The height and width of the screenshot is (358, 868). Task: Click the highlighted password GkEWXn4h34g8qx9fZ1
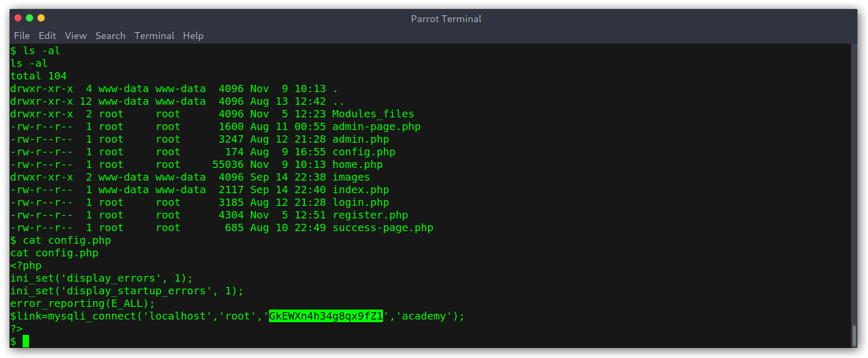(326, 316)
